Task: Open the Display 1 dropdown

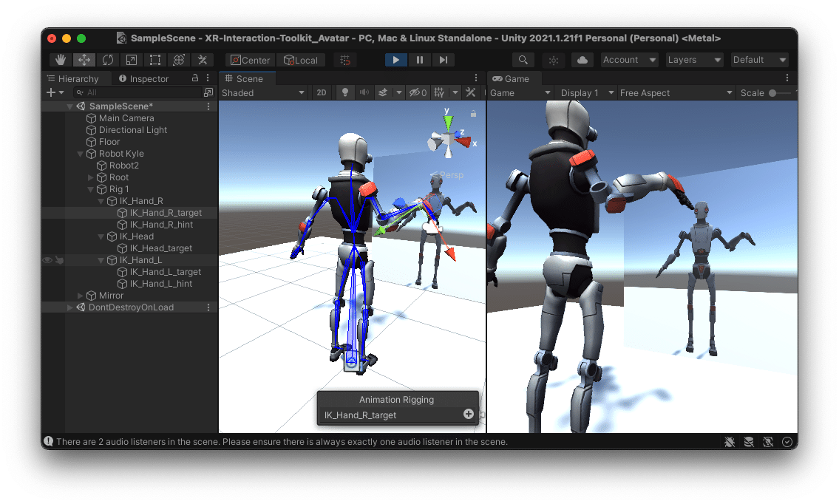Action: [586, 92]
